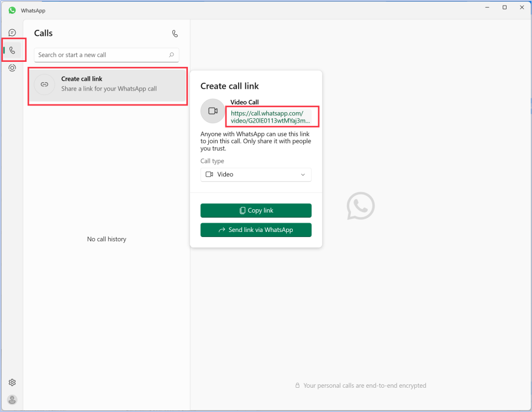Select the Create call link row
Screen dimensions: 532x412
(x=108, y=86)
